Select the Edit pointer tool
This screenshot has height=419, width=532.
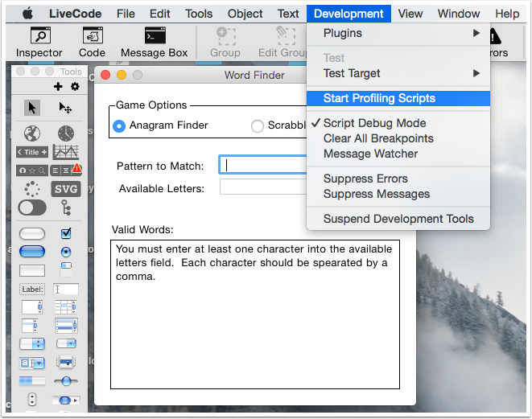[65, 108]
